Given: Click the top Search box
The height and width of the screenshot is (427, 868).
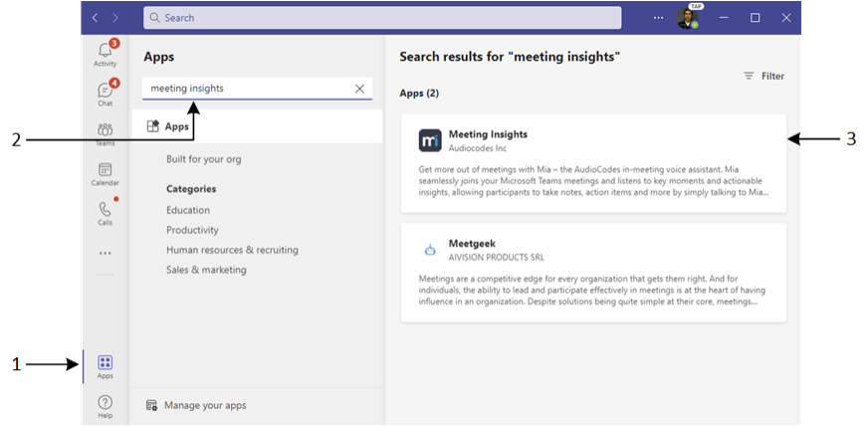Looking at the screenshot, I should [388, 18].
